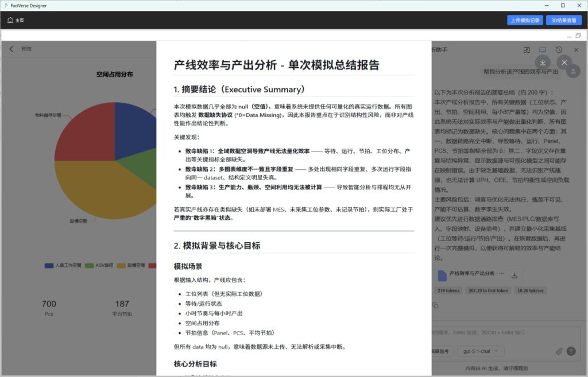Click the expand panel icon in assistant header
The width and height of the screenshot is (588, 377).
pyautogui.click(x=527, y=50)
